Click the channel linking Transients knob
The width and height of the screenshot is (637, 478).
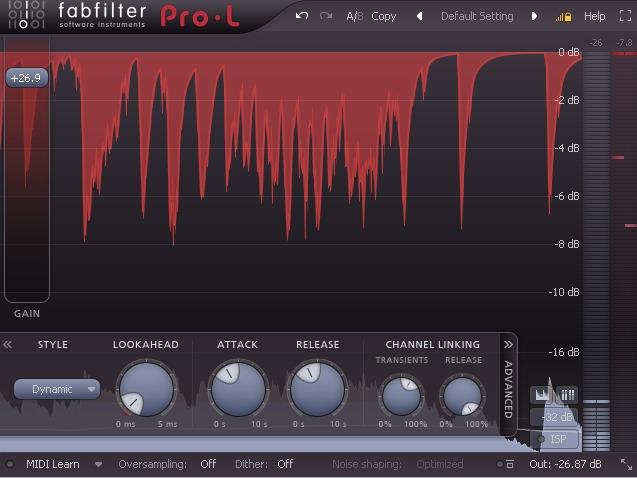click(401, 396)
